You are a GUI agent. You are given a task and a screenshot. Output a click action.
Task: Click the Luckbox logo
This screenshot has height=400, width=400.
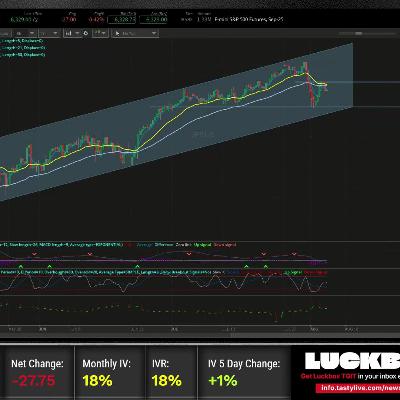coord(353,361)
